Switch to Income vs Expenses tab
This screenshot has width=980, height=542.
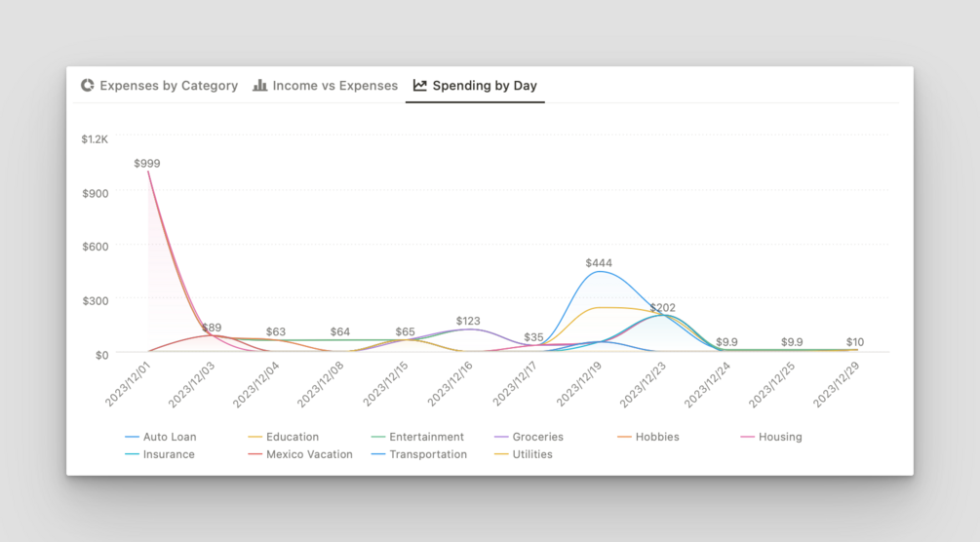coord(326,86)
